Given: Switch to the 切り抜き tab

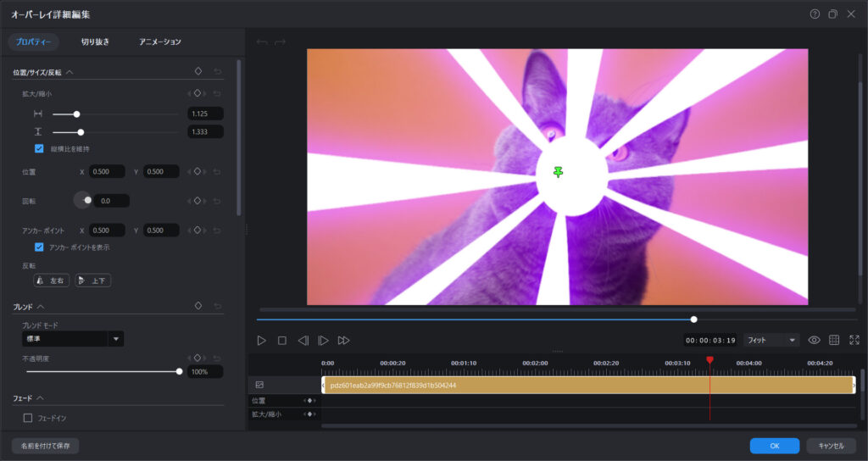Looking at the screenshot, I should click(x=95, y=42).
